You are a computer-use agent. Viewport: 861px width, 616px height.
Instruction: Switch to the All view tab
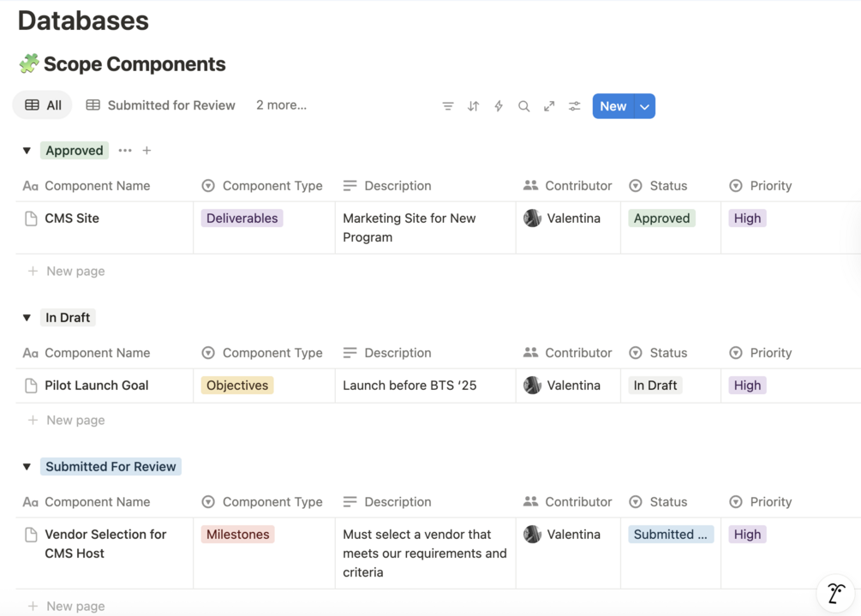point(43,105)
